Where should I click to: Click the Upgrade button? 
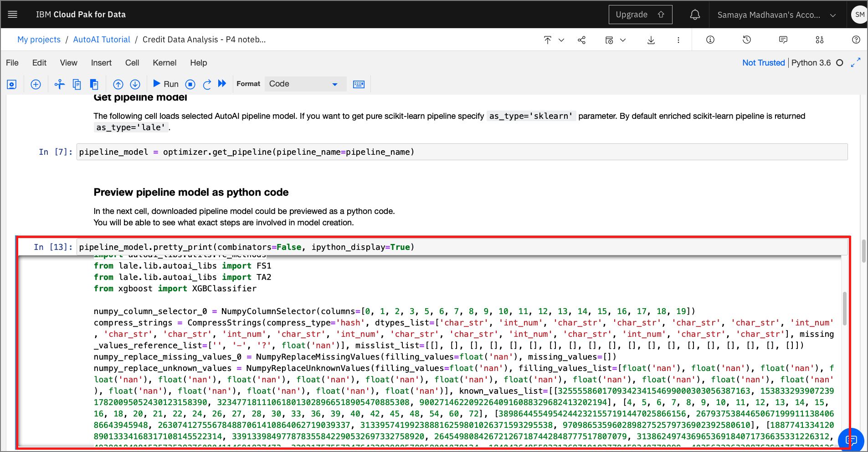640,15
